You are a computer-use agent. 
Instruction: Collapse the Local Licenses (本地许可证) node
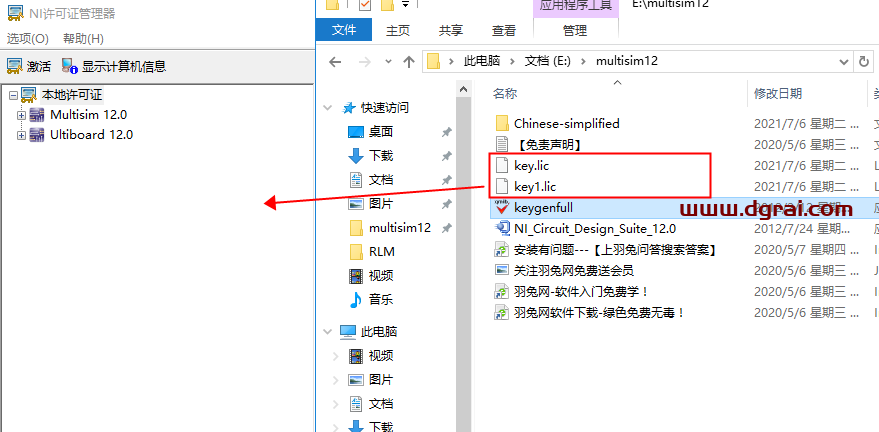click(x=13, y=96)
